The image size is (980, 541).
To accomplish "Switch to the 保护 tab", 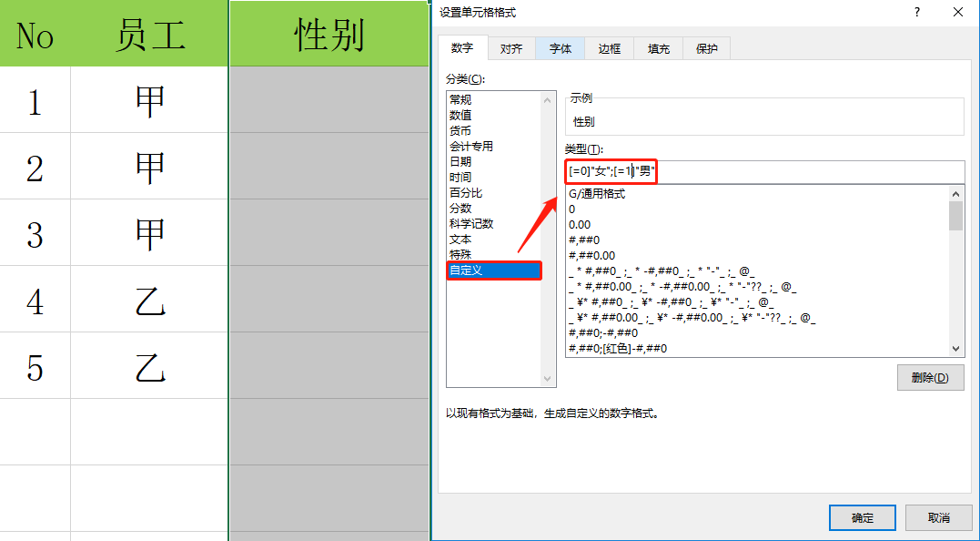I will point(706,49).
